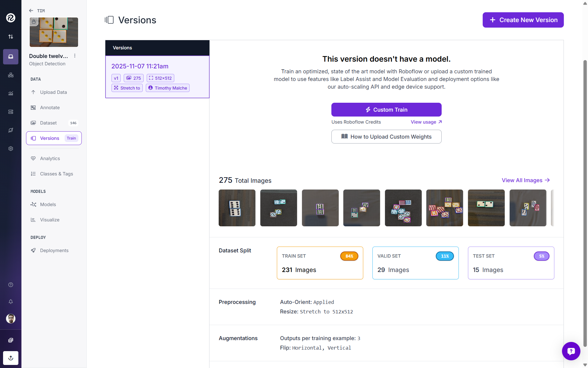The height and width of the screenshot is (368, 588).
Task: Open the settings gear icon
Action: [11, 148]
